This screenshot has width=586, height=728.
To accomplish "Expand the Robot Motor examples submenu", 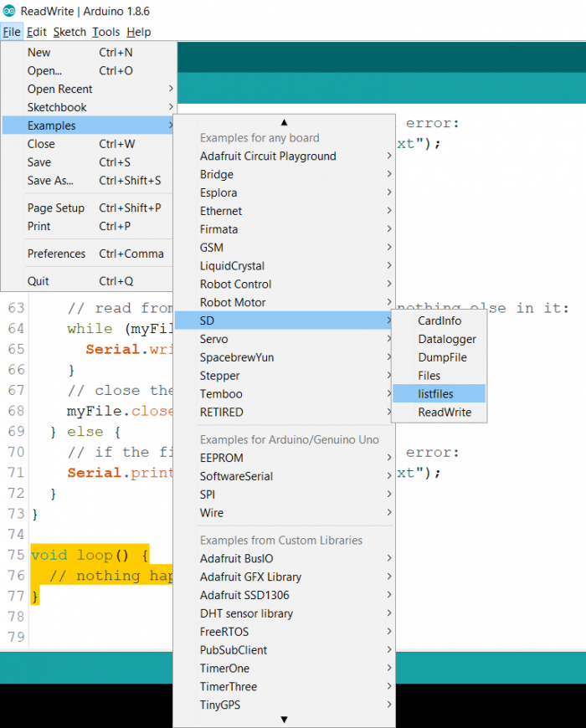I will [x=284, y=302].
